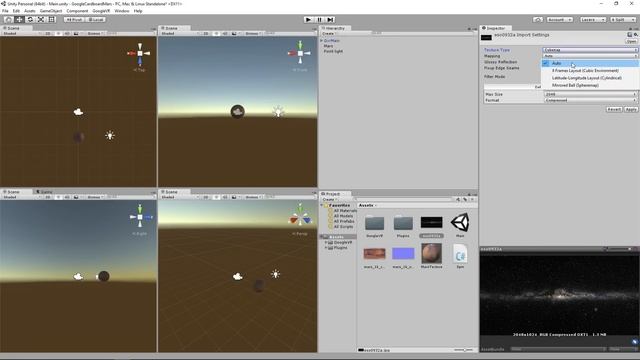Viewport: 640px width, 360px height.
Task: Select the cloud gizmo in the Persp view
Action: 238,277
